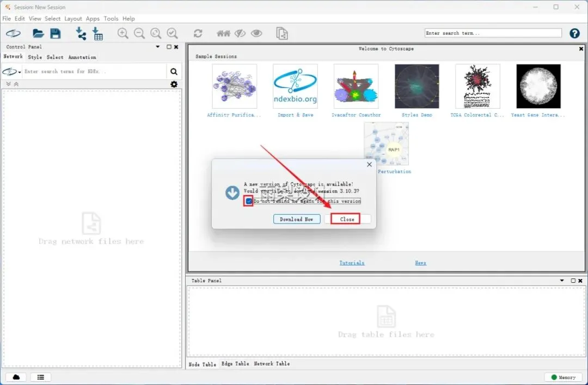The image size is (588, 385).
Task: Import network from file icon
Action: coord(81,33)
